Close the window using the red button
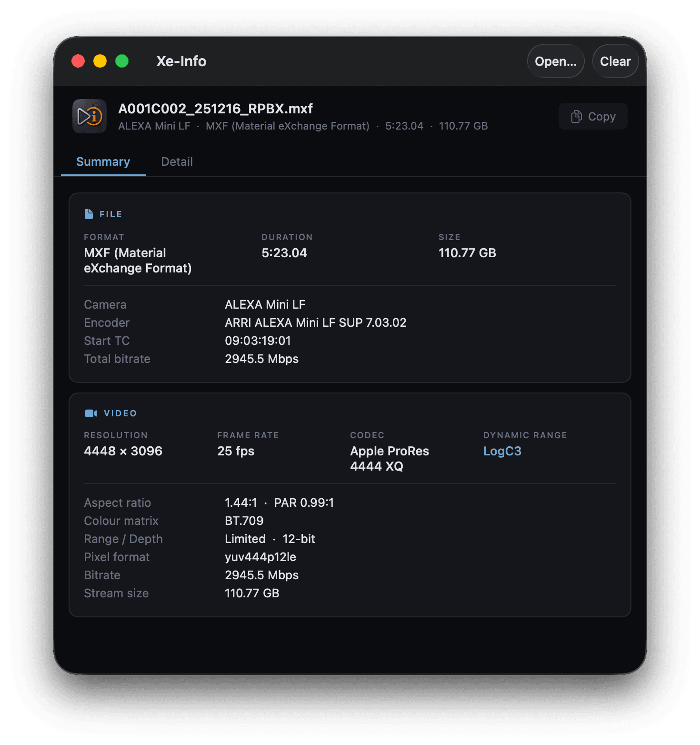The width and height of the screenshot is (700, 745). [x=78, y=61]
